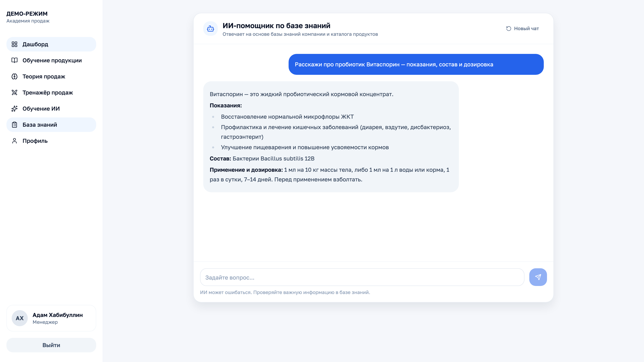
Task: Select the Дашборд grid icon
Action: pos(14,44)
